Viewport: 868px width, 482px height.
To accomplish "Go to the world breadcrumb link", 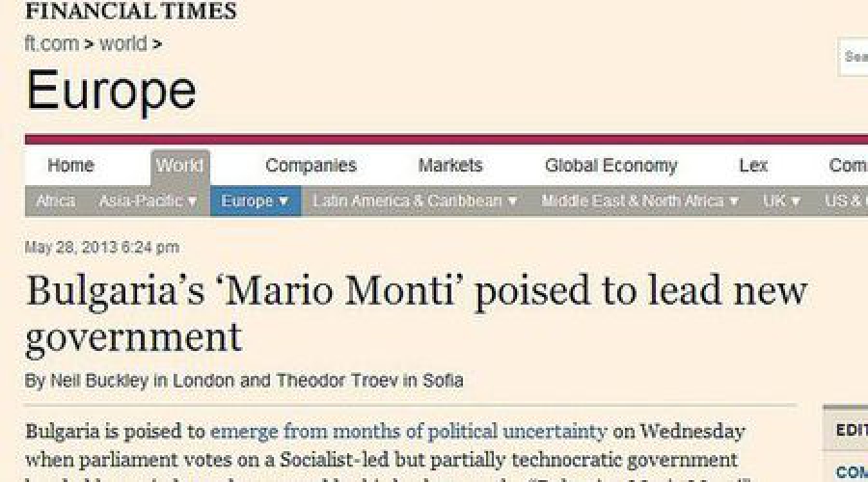I will pyautogui.click(x=122, y=43).
